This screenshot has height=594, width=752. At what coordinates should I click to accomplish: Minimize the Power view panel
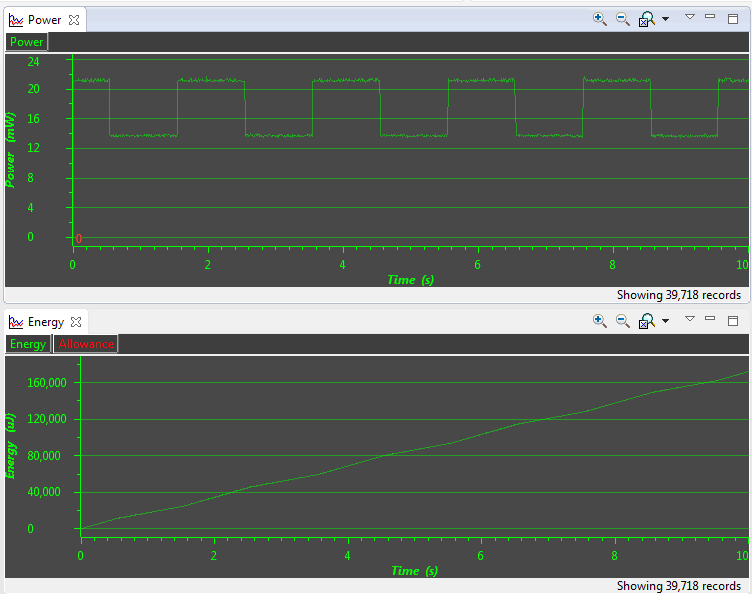click(x=710, y=16)
